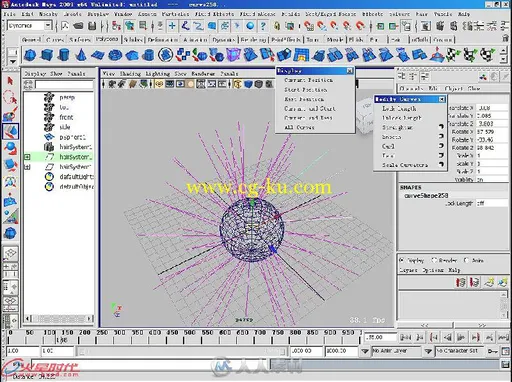Create a polygon sphere from the shelf
Image resolution: width=512 pixels, height=382 pixels.
point(30,55)
